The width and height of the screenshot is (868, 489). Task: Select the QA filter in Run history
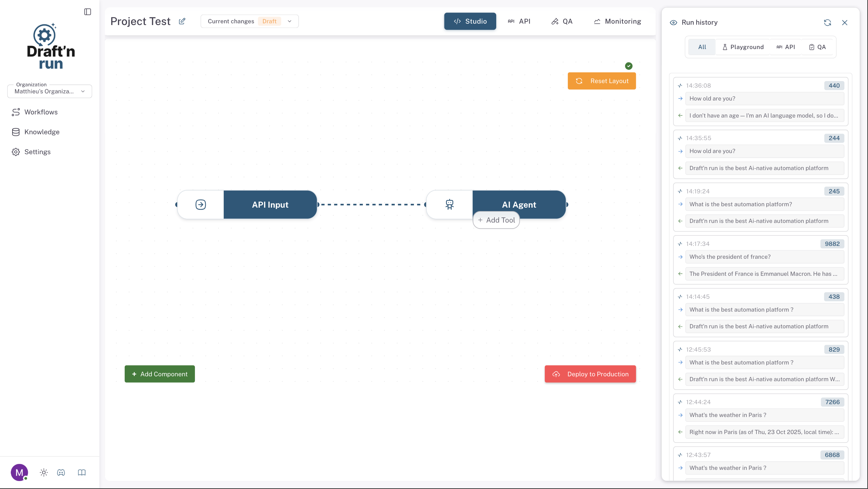(x=817, y=47)
